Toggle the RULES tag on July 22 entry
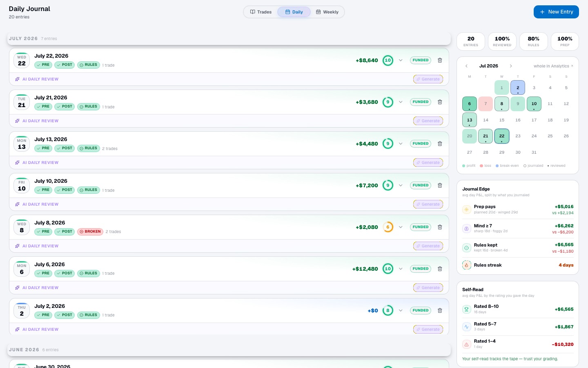 (89, 65)
